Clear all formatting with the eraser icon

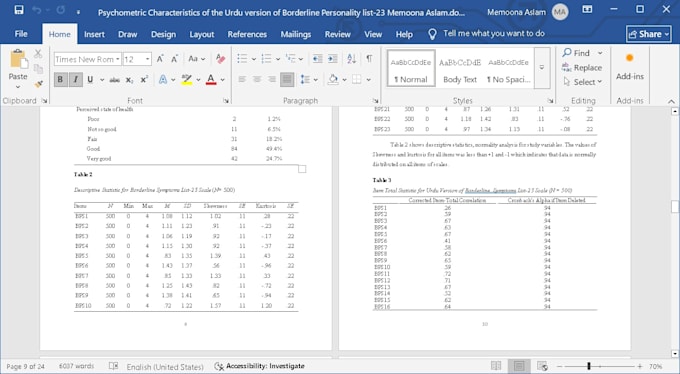[x=220, y=59]
